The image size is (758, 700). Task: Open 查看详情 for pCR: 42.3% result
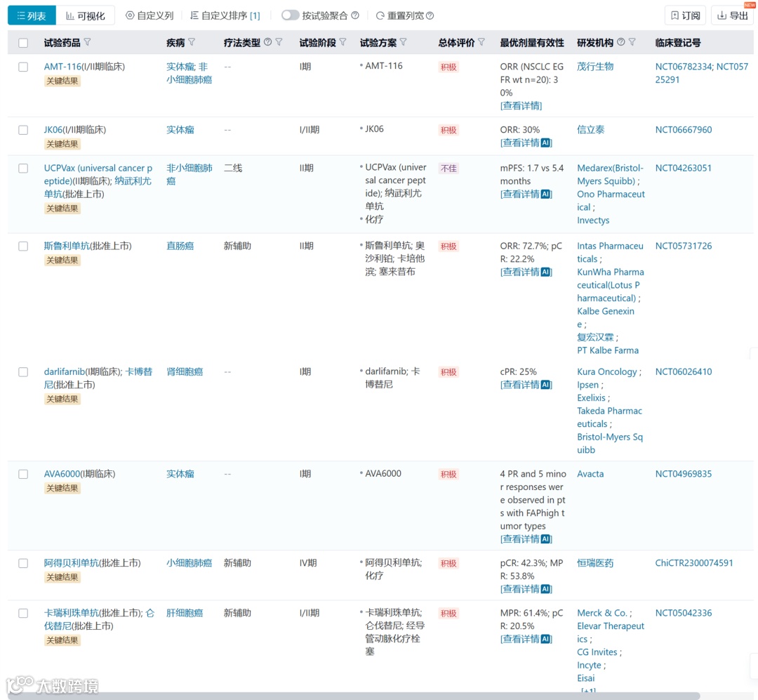pos(526,589)
